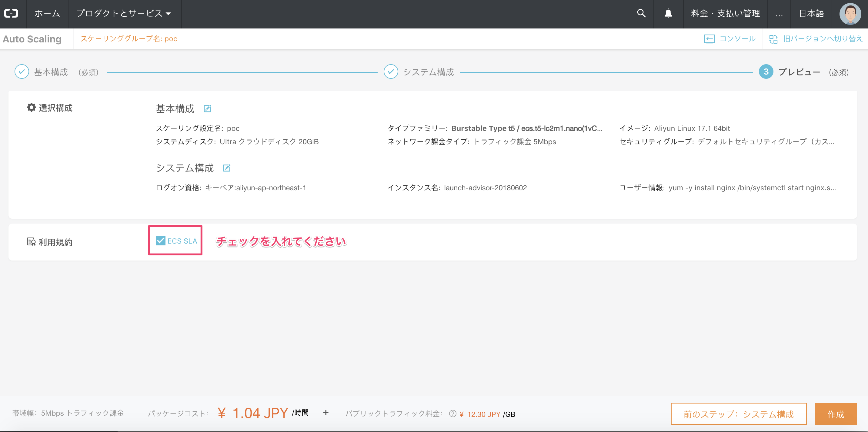Expand the プロダクトとサービス dropdown
868x432 pixels.
click(x=124, y=13)
